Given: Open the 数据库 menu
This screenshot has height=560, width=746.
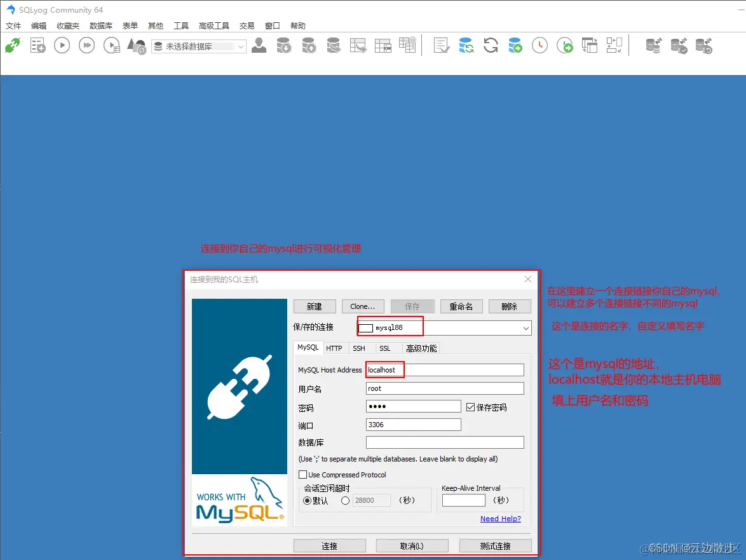Looking at the screenshot, I should (x=101, y=25).
